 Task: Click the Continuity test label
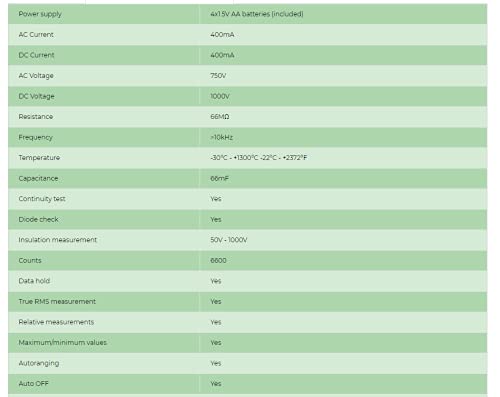click(x=42, y=199)
